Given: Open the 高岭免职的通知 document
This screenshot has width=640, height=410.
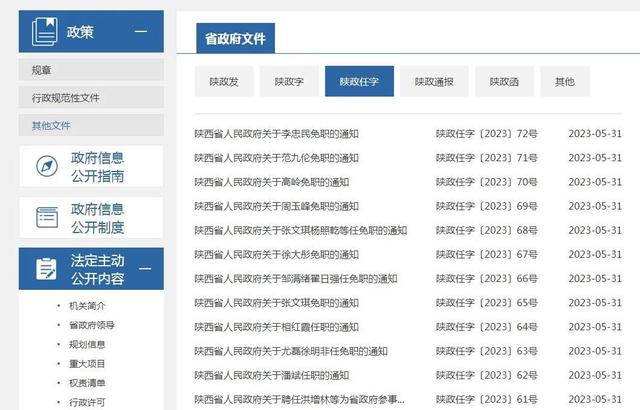Looking at the screenshot, I should tap(271, 182).
